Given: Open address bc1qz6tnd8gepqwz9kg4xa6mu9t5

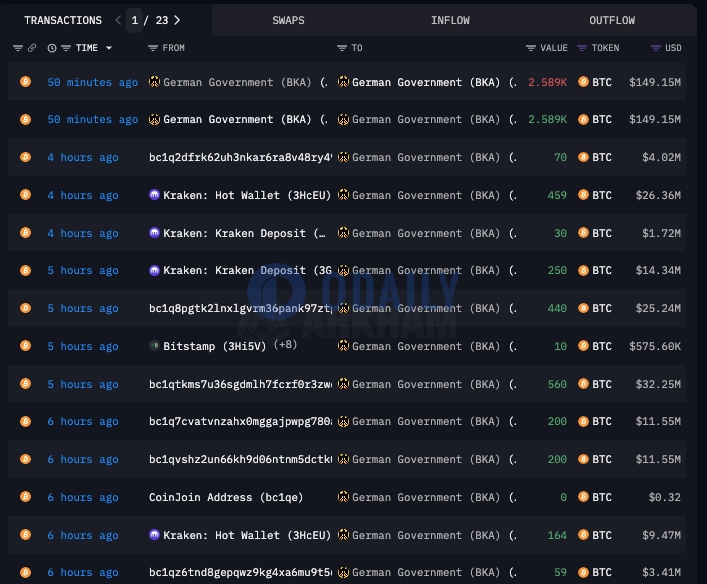Looking at the screenshot, I should tap(240, 573).
